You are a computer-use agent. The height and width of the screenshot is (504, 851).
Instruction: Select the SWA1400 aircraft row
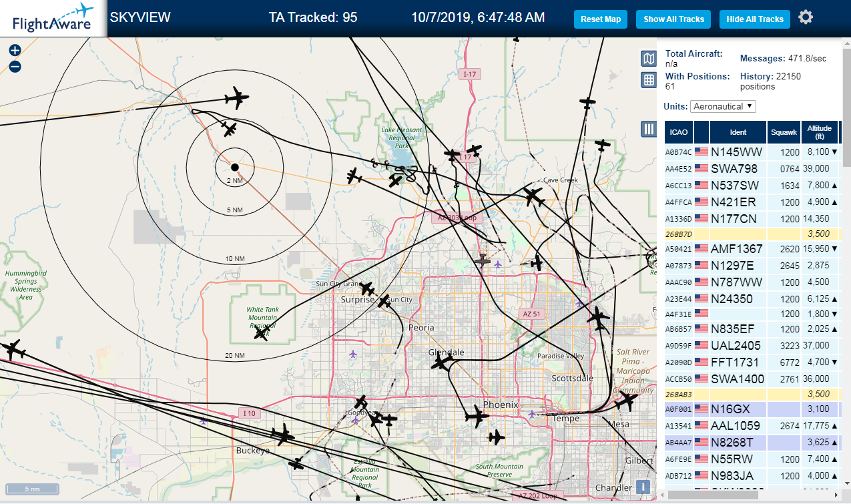pos(752,379)
